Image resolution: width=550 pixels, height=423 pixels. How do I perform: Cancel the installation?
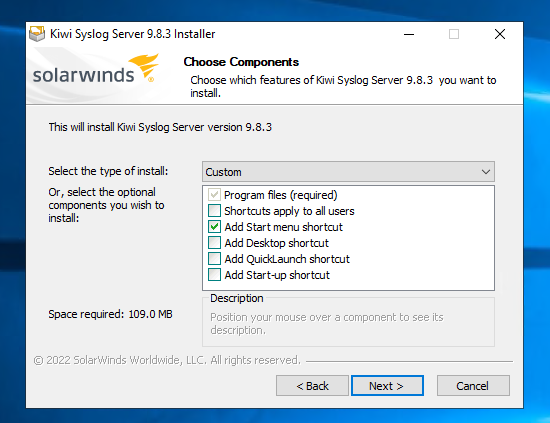coord(473,386)
